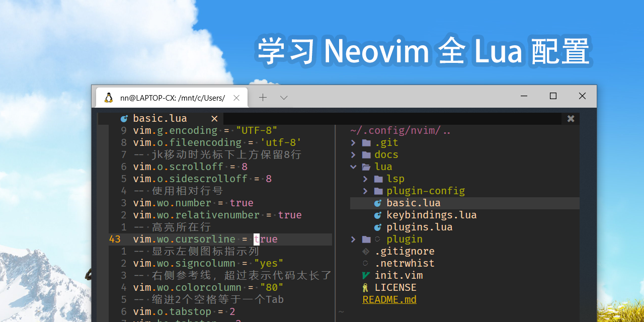Select lua folder name in tree
This screenshot has width=644, height=322.
pos(383,167)
